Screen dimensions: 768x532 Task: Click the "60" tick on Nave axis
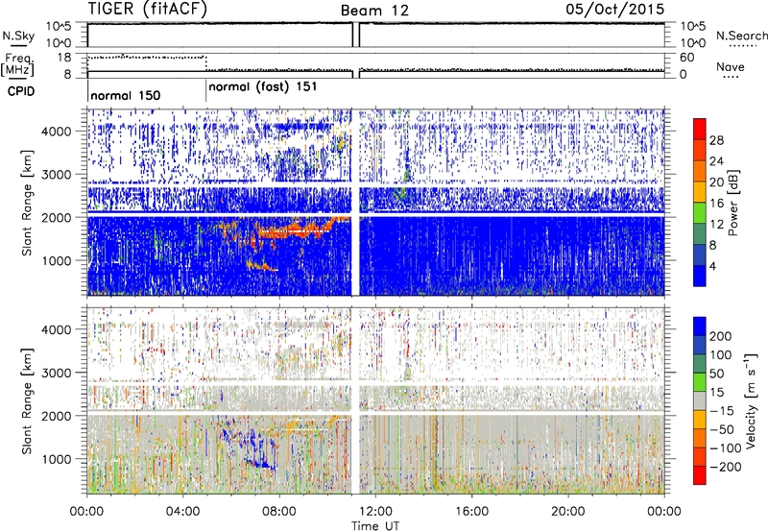click(x=686, y=58)
